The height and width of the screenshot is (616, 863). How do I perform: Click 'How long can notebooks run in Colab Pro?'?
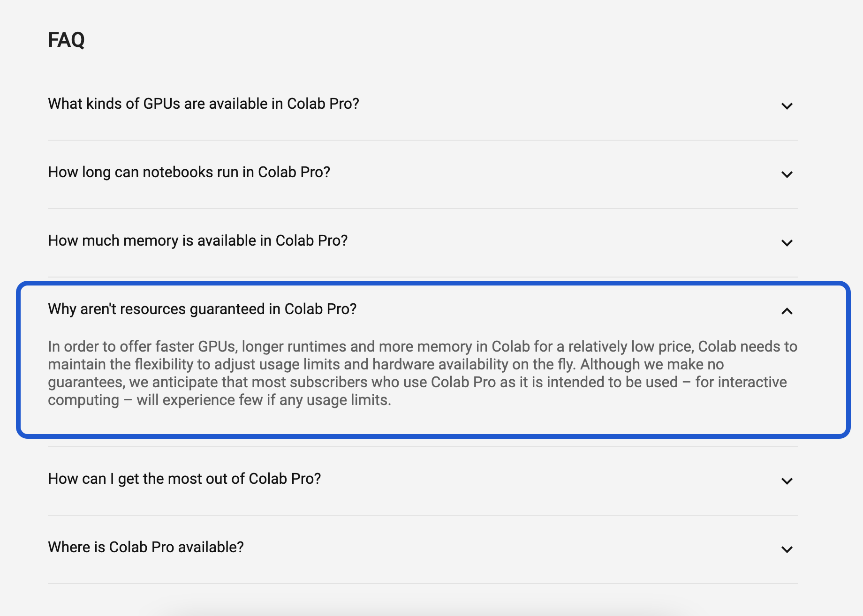(x=189, y=172)
